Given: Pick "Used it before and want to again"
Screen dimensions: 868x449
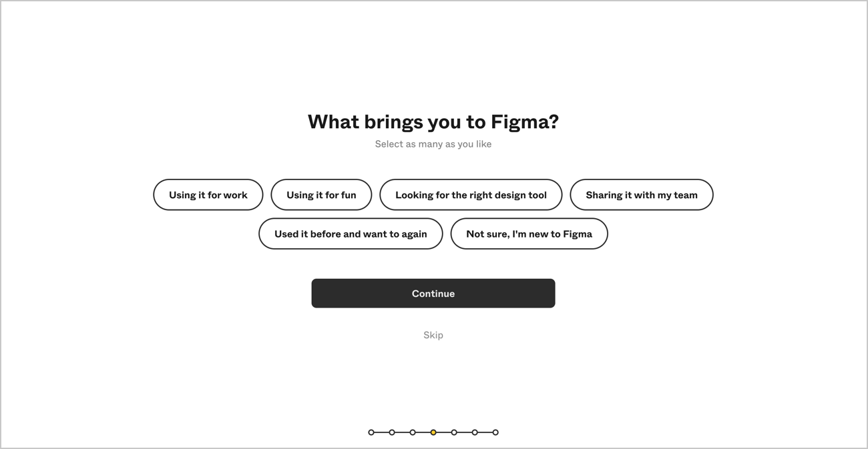Looking at the screenshot, I should [x=351, y=234].
